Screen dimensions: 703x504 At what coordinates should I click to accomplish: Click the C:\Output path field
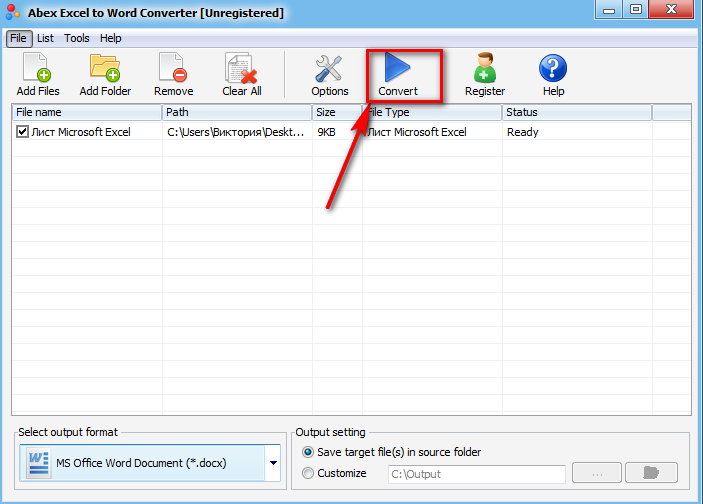pos(477,474)
